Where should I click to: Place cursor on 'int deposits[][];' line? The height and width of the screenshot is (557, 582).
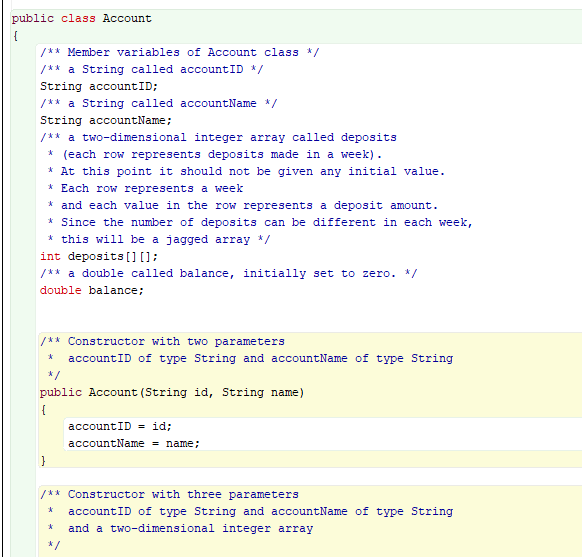(99, 257)
